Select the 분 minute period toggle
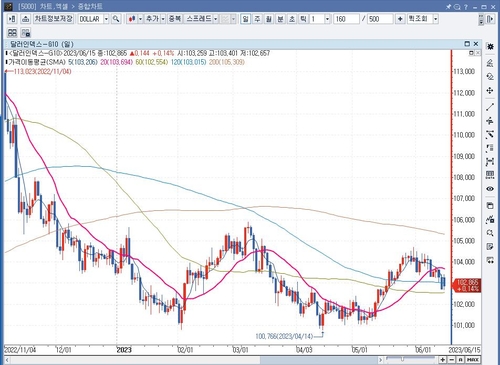This screenshot has height=365, width=500. 280,19
